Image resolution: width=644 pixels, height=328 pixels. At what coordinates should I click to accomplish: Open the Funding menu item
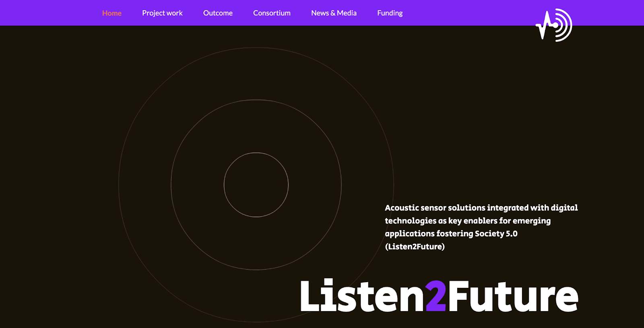click(x=390, y=13)
